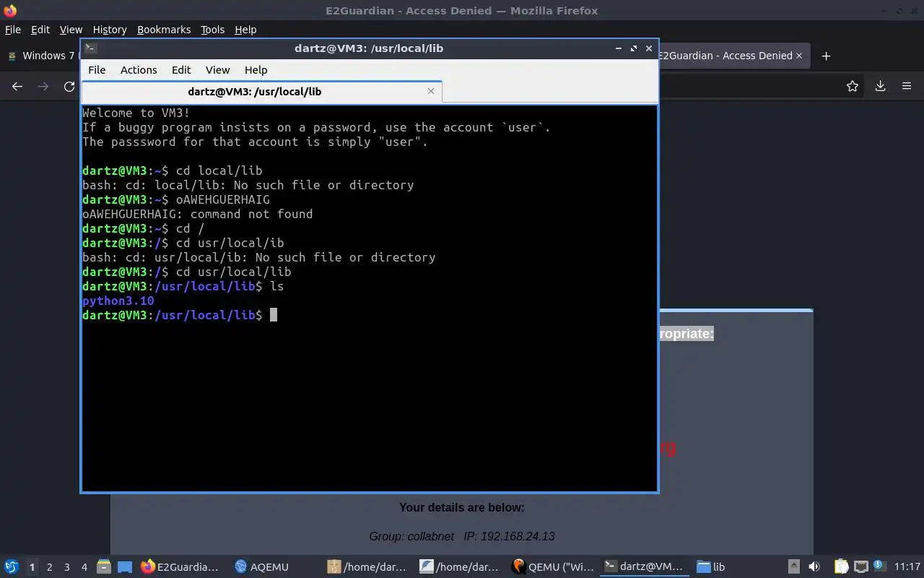Open the notification/update tray icon

click(879, 566)
